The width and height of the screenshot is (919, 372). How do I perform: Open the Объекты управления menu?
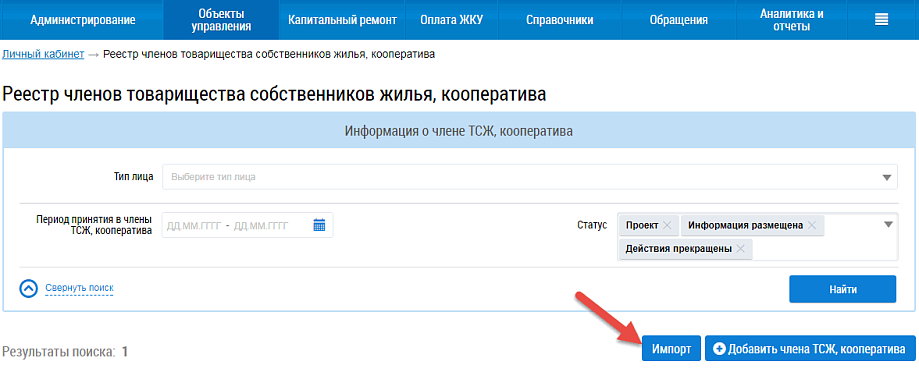pyautogui.click(x=222, y=20)
